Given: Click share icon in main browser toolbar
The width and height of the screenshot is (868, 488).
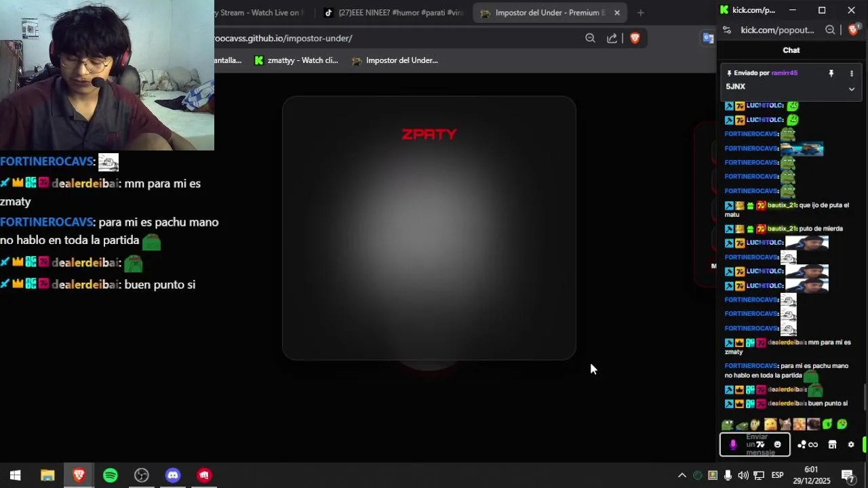Looking at the screenshot, I should (x=612, y=39).
